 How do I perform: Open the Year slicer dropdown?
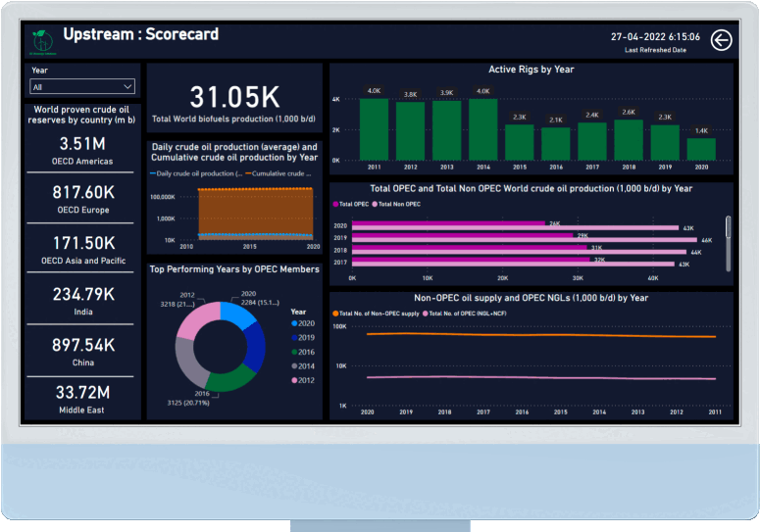82,86
